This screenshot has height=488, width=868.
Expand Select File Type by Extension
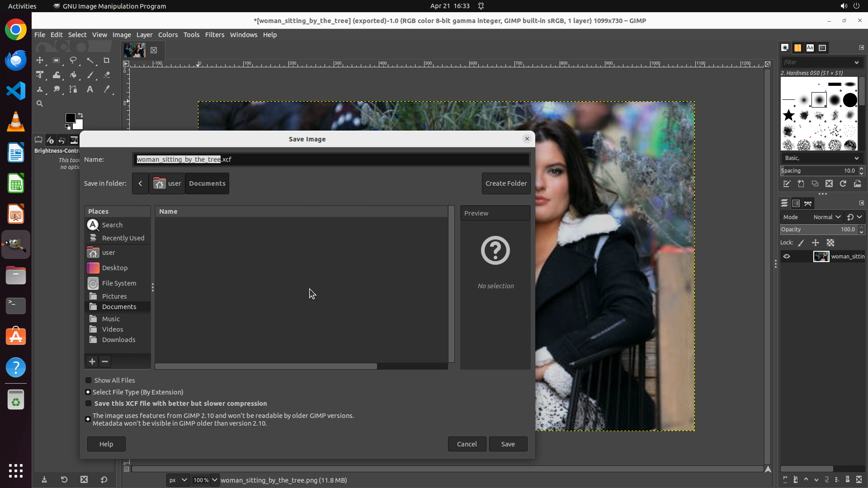click(x=88, y=392)
